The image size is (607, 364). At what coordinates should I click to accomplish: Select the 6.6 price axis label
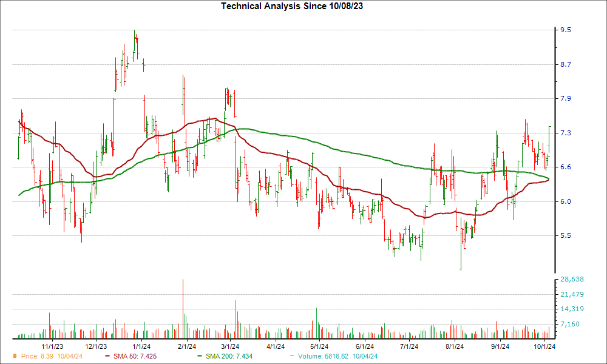click(565, 167)
